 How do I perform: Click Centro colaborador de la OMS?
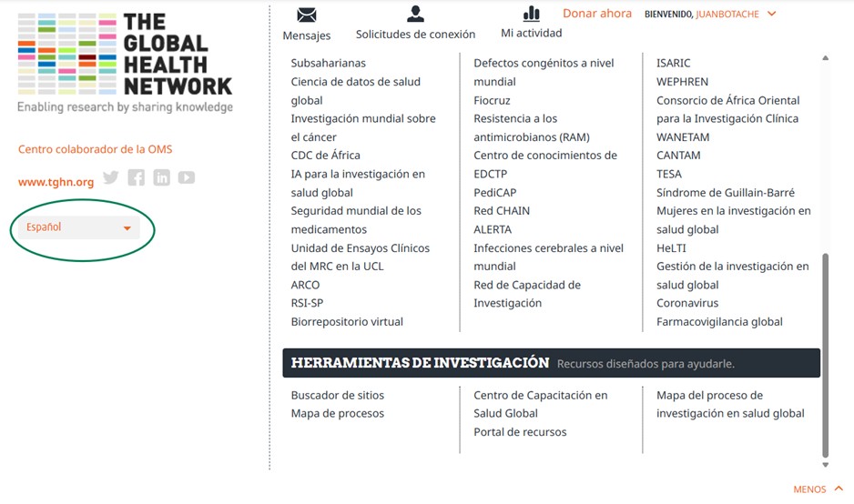click(x=95, y=149)
